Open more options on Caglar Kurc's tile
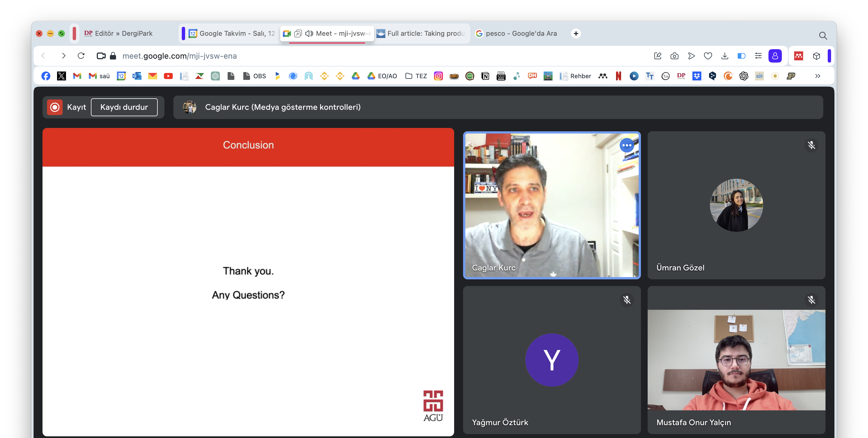The width and height of the screenshot is (868, 438). click(626, 146)
